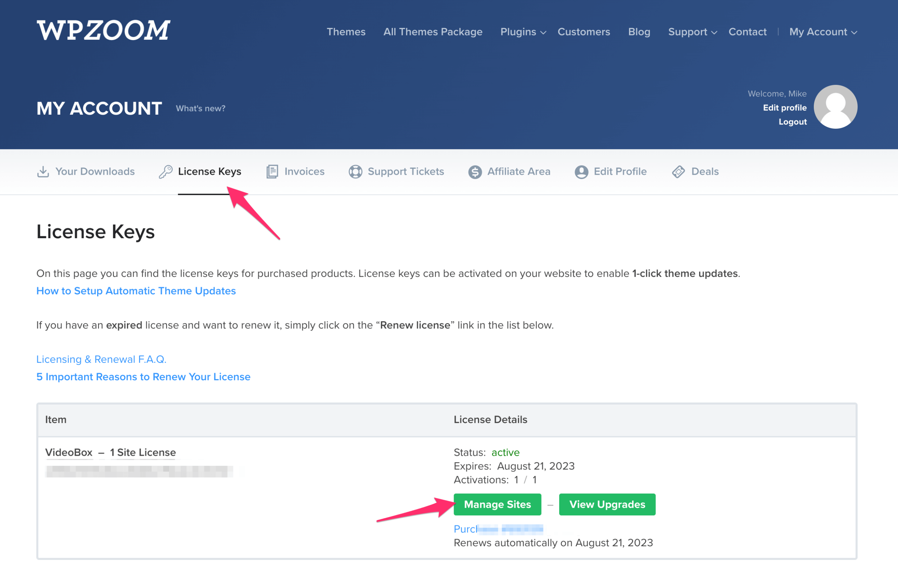This screenshot has width=898, height=588.
Task: Expand the Plugins dropdown menu
Action: [523, 32]
